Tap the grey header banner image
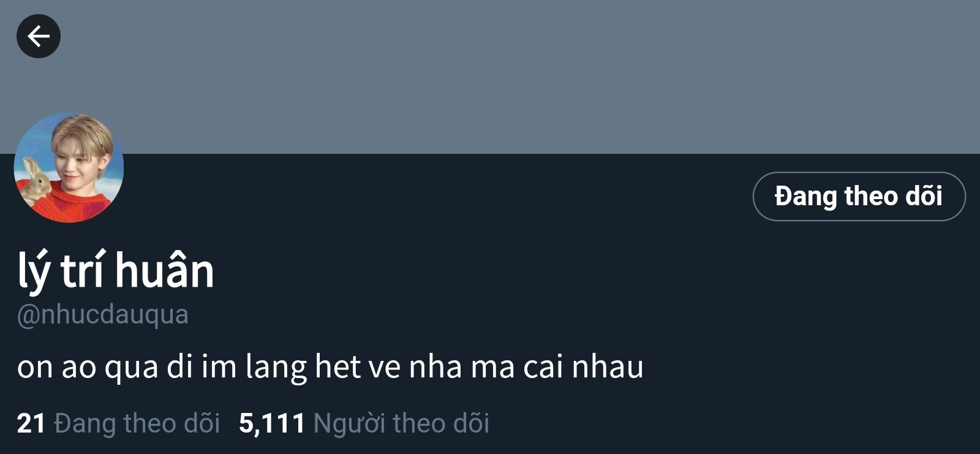The width and height of the screenshot is (980, 454). pyautogui.click(x=490, y=77)
